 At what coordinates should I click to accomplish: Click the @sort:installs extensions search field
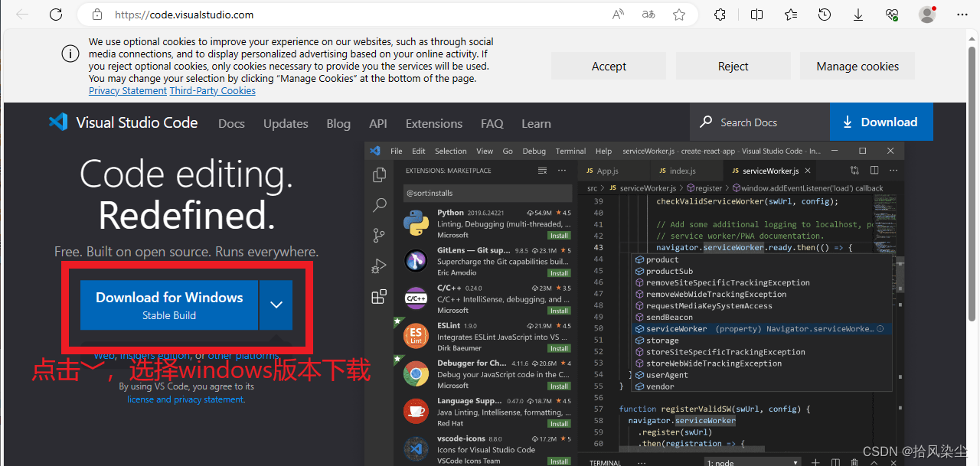488,193
